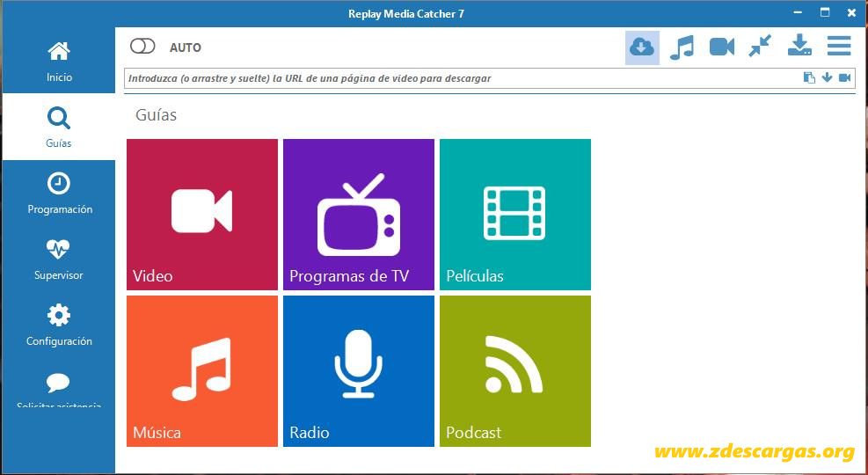
Task: Open the Películas guide tile
Action: click(515, 215)
